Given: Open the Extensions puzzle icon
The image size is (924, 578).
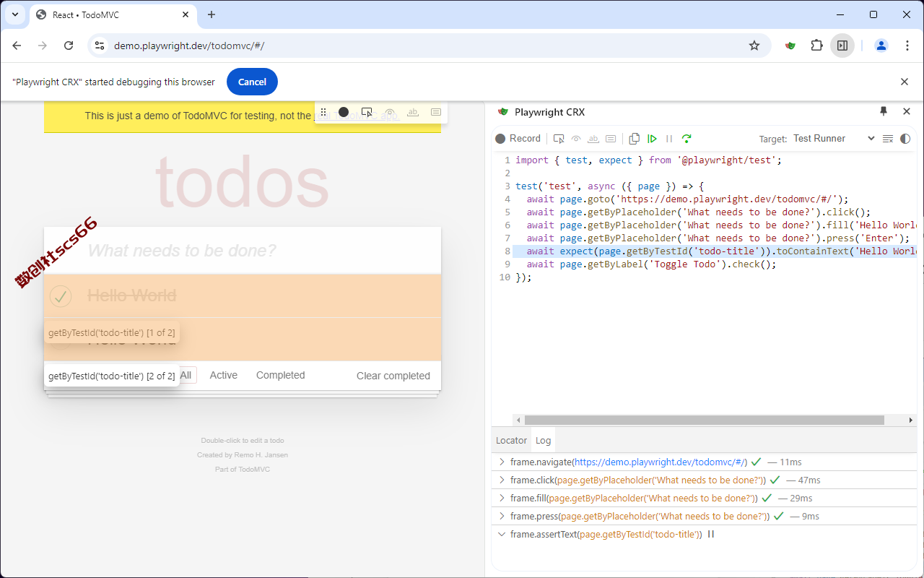Looking at the screenshot, I should click(x=816, y=46).
